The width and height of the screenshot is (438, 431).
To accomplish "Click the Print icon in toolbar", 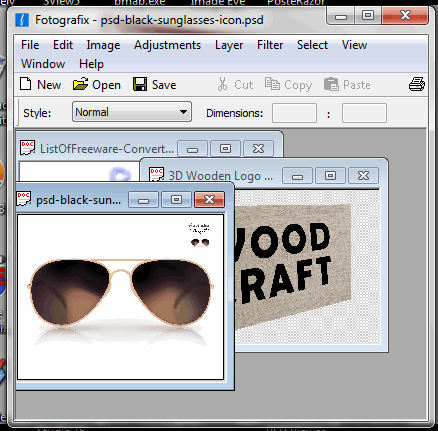I will (x=417, y=84).
